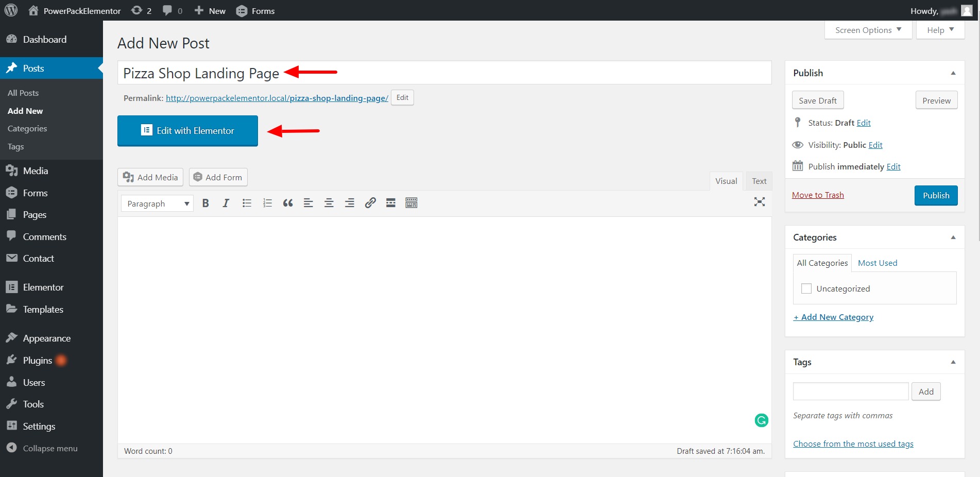
Task: Tick the Uncategorized category checkbox
Action: coord(806,288)
